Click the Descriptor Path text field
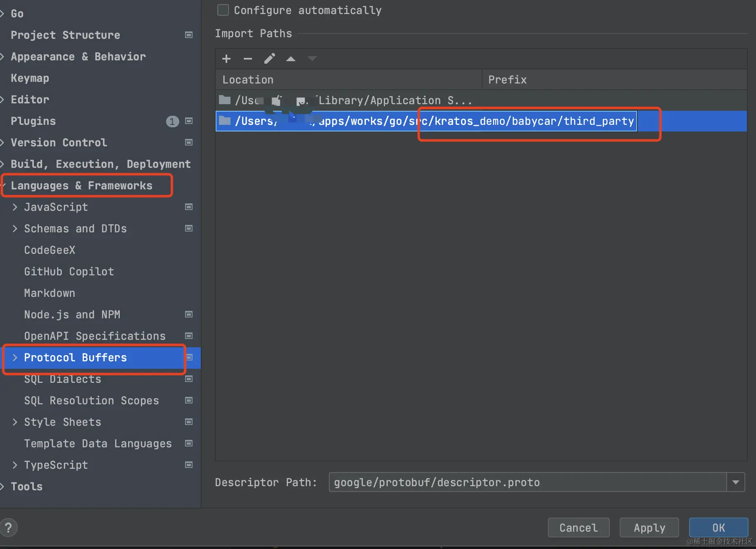This screenshot has height=549, width=756. pos(527,482)
